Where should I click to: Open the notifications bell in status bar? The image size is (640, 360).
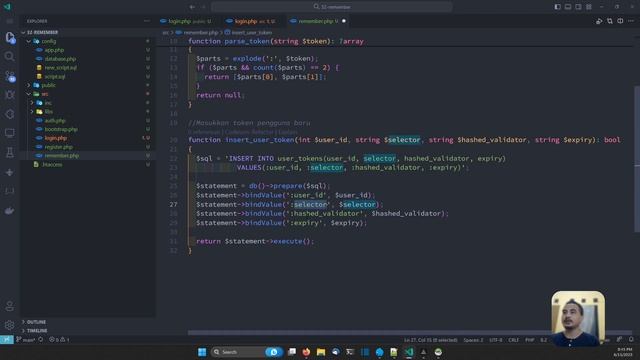point(631,340)
